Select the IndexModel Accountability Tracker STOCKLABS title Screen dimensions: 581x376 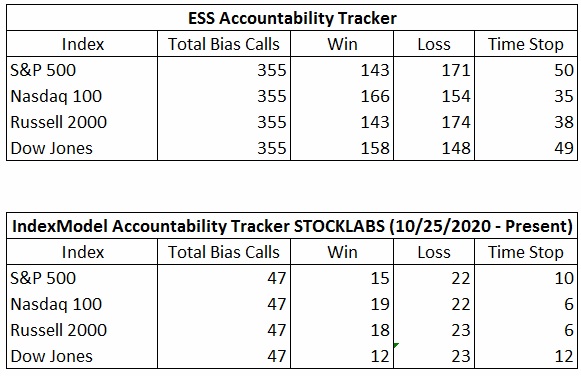[292, 226]
